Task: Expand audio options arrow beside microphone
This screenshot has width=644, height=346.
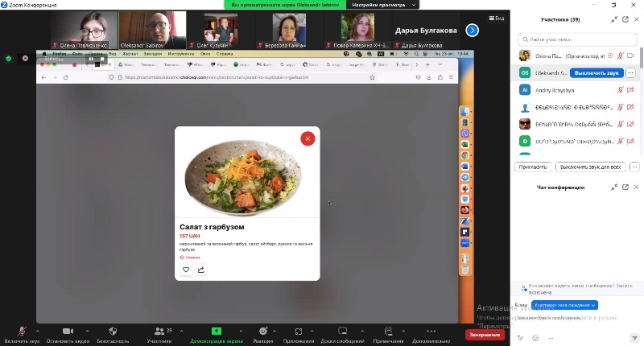Action: [x=37, y=328]
